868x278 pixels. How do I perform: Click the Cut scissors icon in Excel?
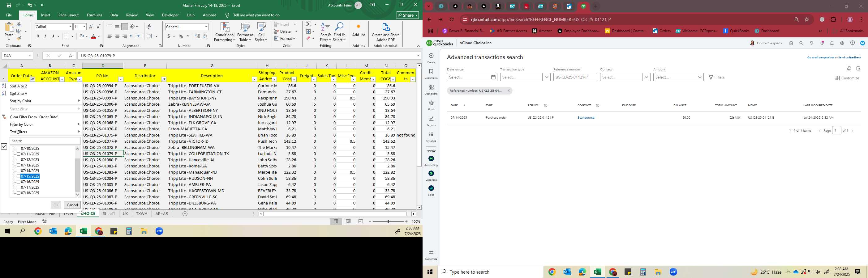(19, 24)
